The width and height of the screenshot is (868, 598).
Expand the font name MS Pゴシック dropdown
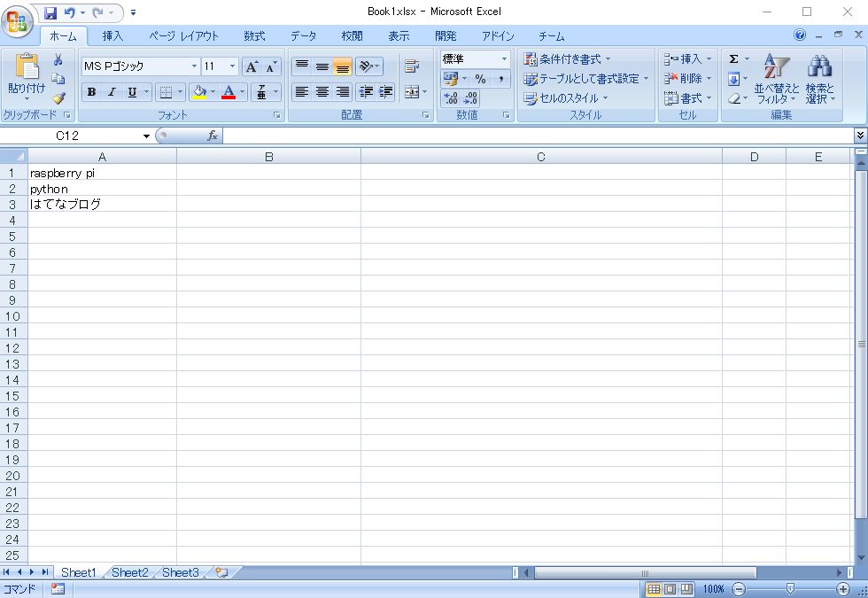[x=194, y=66]
